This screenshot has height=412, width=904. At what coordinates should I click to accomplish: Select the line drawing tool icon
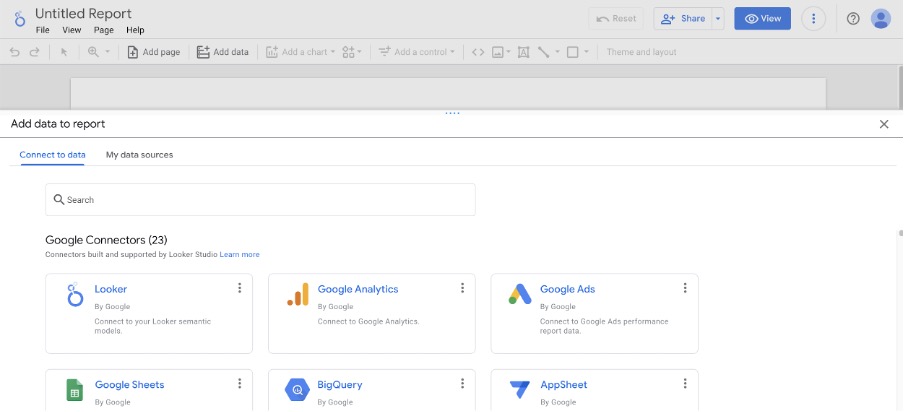544,52
